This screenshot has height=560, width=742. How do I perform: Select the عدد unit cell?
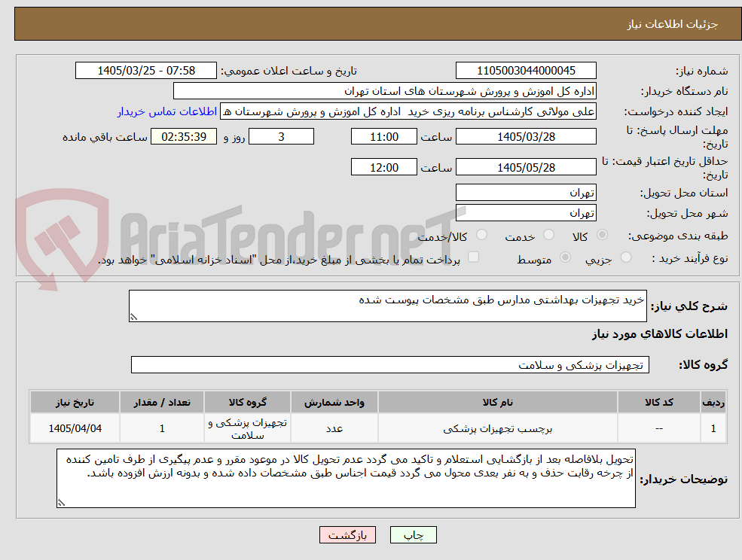(334, 428)
